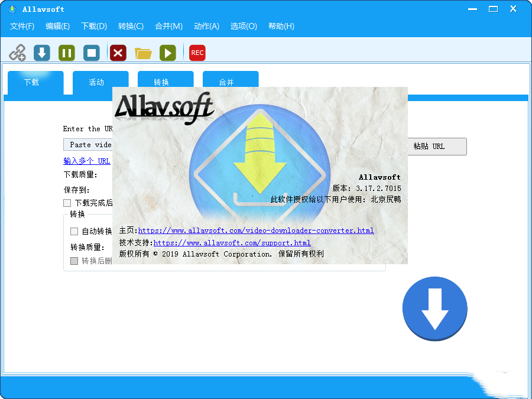Image resolution: width=532 pixels, height=399 pixels.
Task: Stop download with the blue stop icon
Action: click(92, 53)
